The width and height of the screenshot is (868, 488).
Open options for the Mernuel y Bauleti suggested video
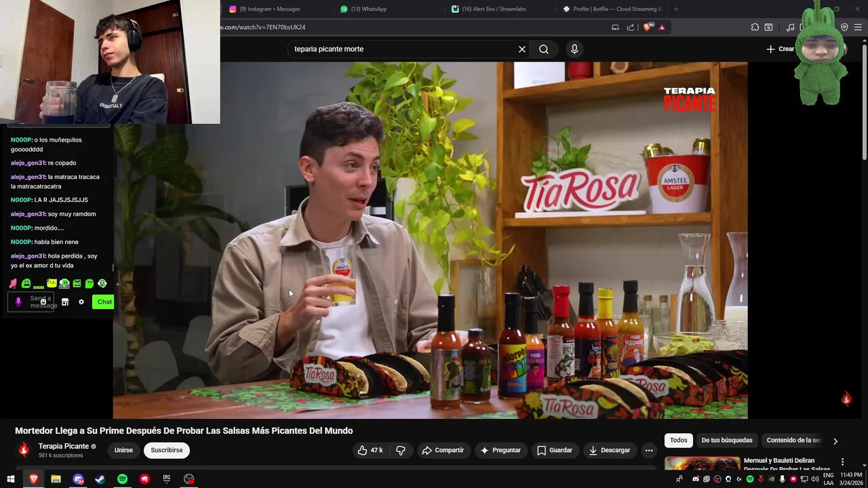[843, 462]
